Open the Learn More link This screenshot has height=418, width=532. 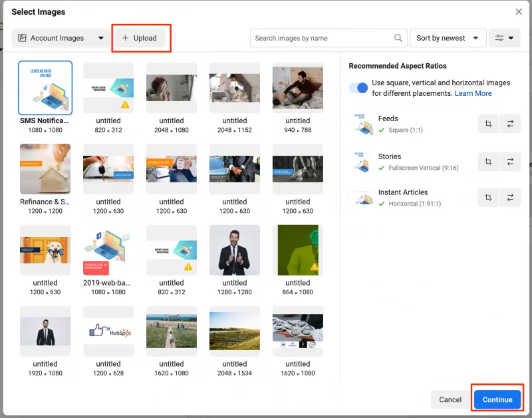click(x=472, y=93)
